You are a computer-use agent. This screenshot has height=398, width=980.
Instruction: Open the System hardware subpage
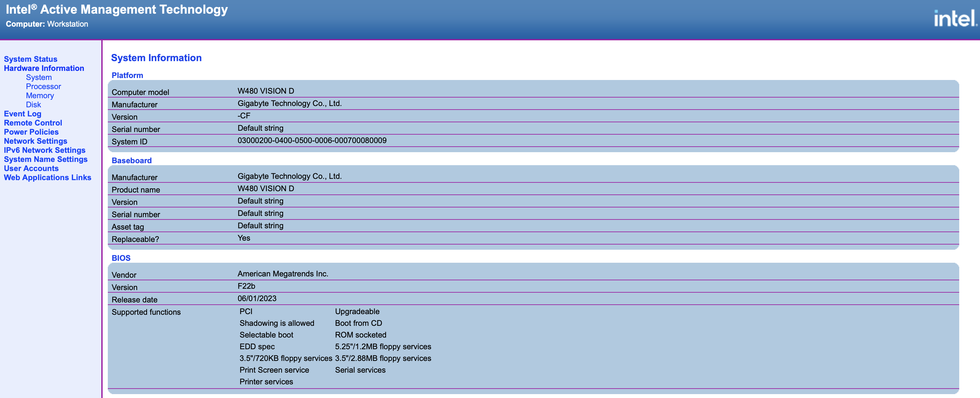coord(38,77)
